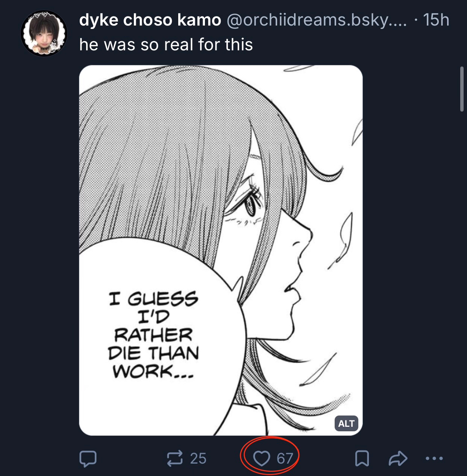The image size is (467, 476).
Task: Click the vertical scrollbar thumb
Action: pos(462,89)
